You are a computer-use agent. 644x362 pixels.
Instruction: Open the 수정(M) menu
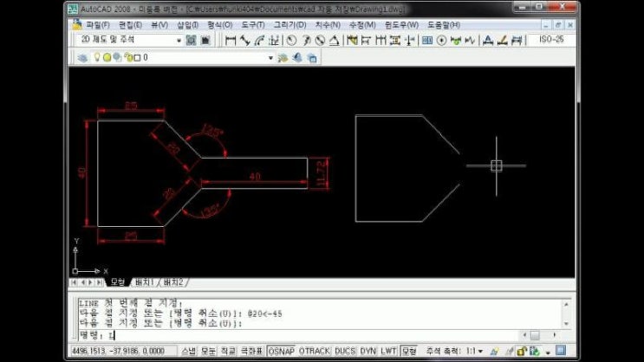click(x=362, y=24)
